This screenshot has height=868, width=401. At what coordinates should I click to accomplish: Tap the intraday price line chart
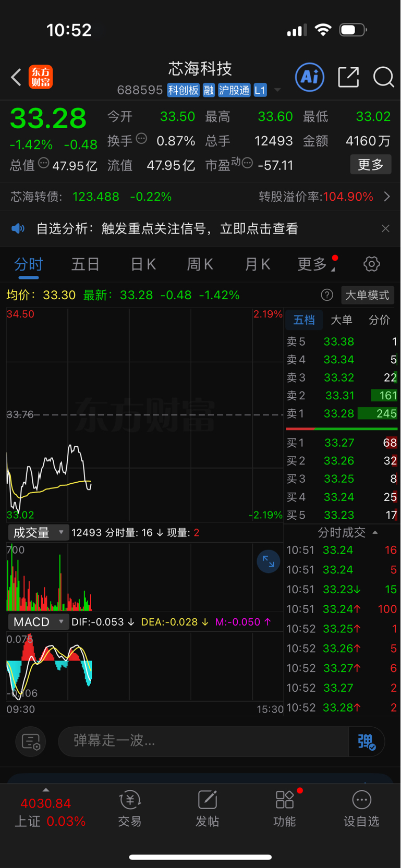click(x=144, y=415)
